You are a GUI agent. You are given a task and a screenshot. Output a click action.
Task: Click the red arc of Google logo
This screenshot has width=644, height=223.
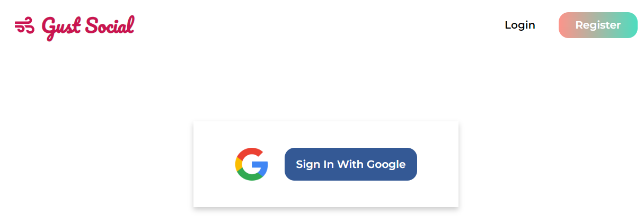pyautogui.click(x=250, y=152)
